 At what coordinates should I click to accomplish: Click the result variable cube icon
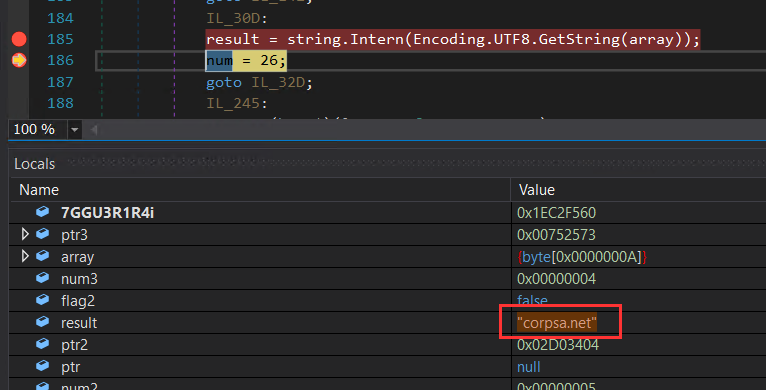pos(43,322)
